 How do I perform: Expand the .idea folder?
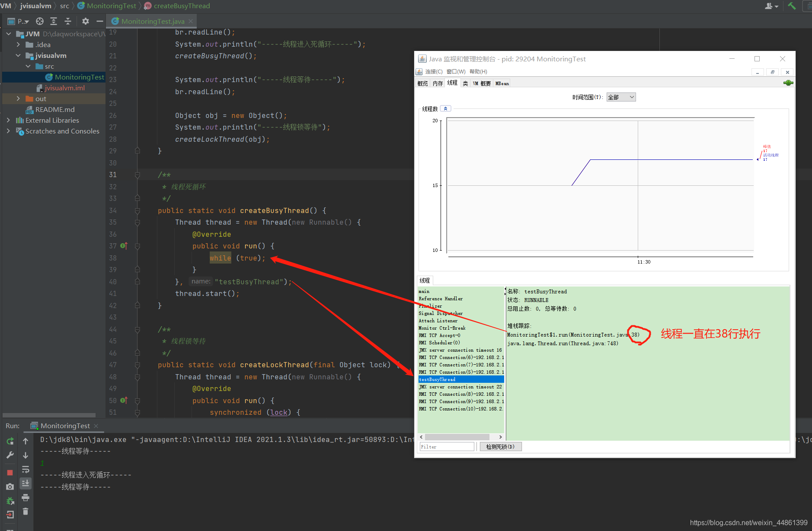[18, 45]
